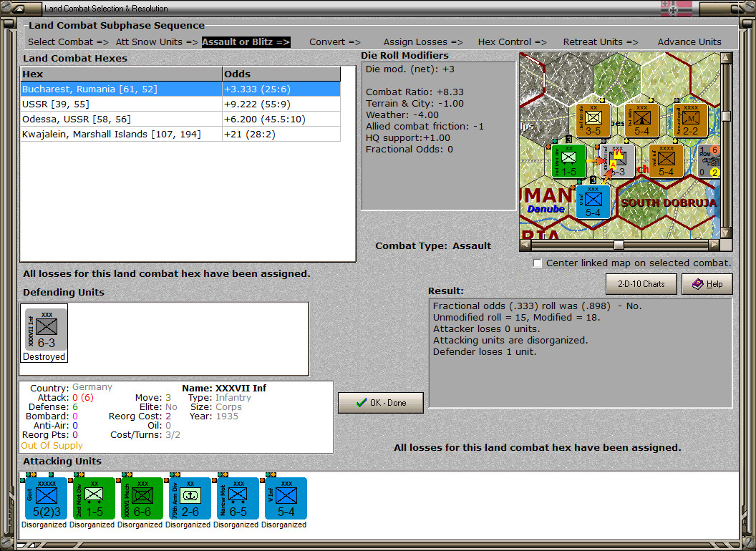Select the V Inf 5-4 attacking unit
This screenshot has width=756, height=551.
(x=286, y=499)
